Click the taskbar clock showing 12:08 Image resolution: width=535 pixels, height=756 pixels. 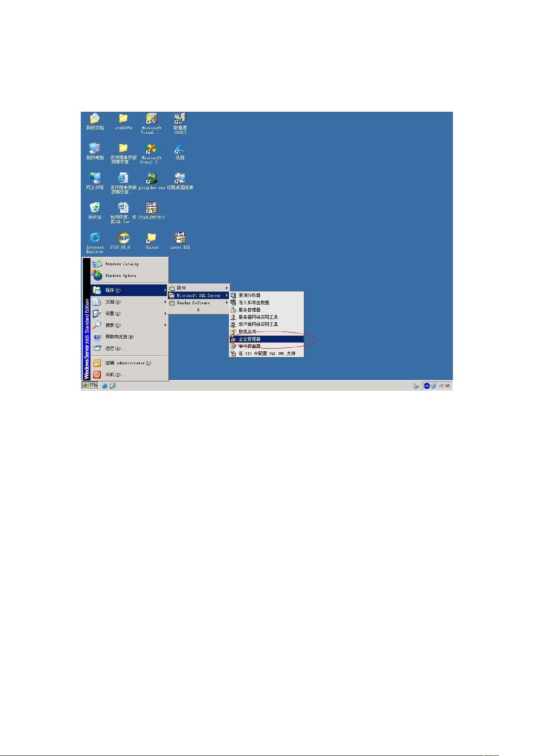444,386
